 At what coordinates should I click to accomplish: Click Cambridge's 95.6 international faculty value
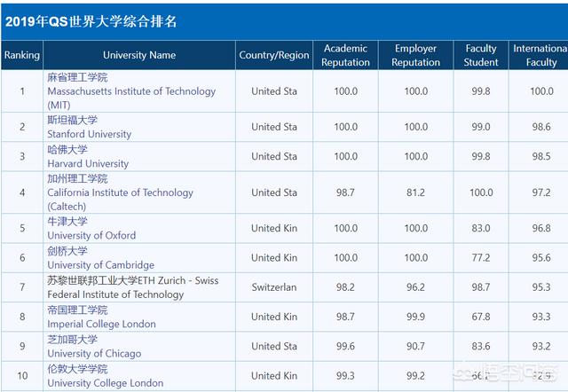(x=541, y=258)
